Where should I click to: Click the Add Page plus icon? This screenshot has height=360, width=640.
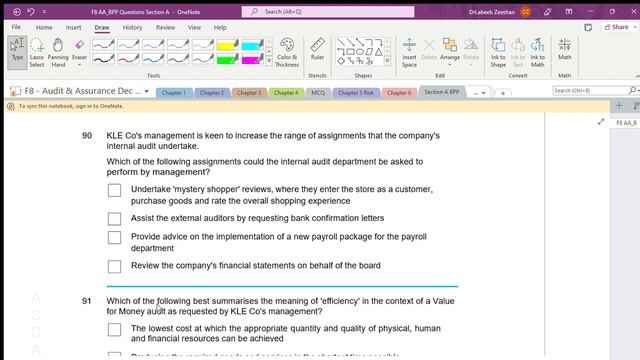pos(619,106)
